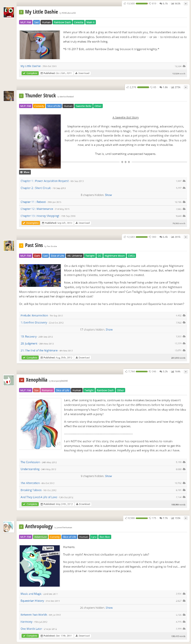Open the dropdown arrow for My Little Dashie
The height and width of the screenshot is (644, 191).
[186, 4]
